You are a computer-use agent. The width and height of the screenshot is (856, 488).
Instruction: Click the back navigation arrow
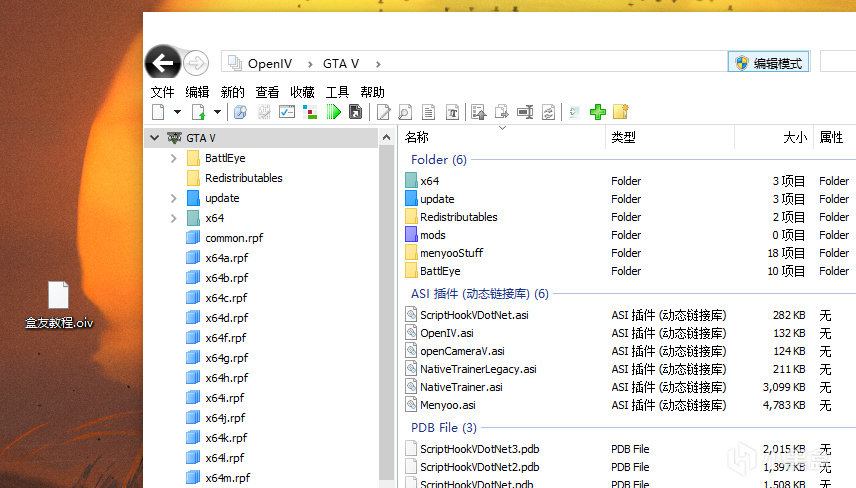point(163,63)
